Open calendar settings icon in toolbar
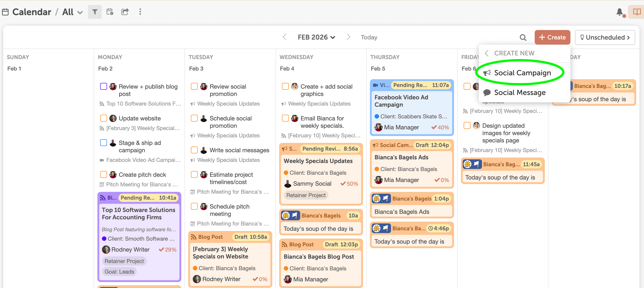This screenshot has height=288, width=644. 110,12
